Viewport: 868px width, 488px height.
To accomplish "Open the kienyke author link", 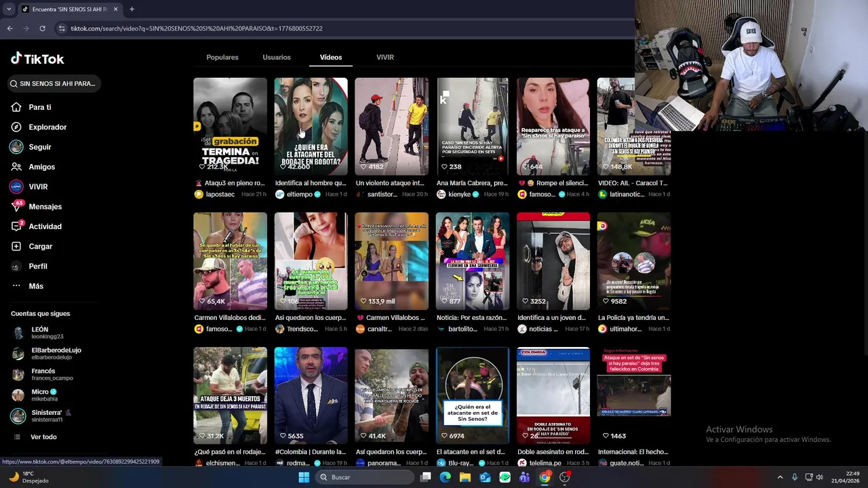I will pyautogui.click(x=460, y=195).
